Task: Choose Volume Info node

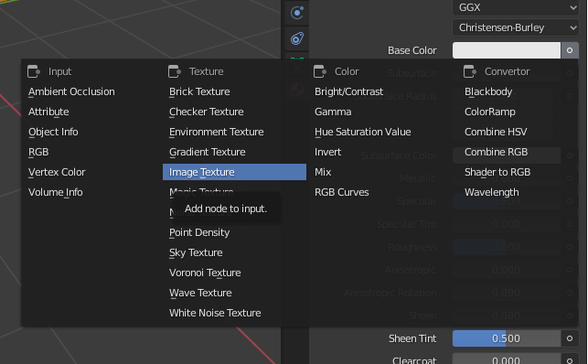Action: [55, 192]
